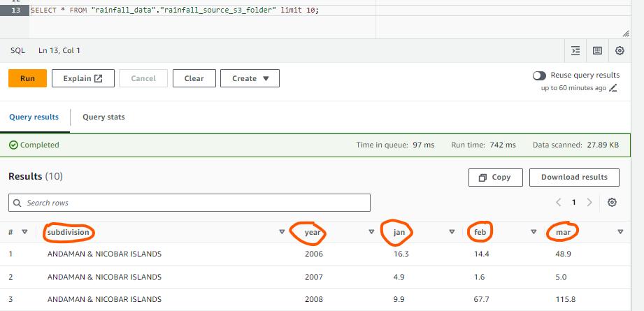
Task: Toggle Reuse query results switch
Action: click(539, 75)
